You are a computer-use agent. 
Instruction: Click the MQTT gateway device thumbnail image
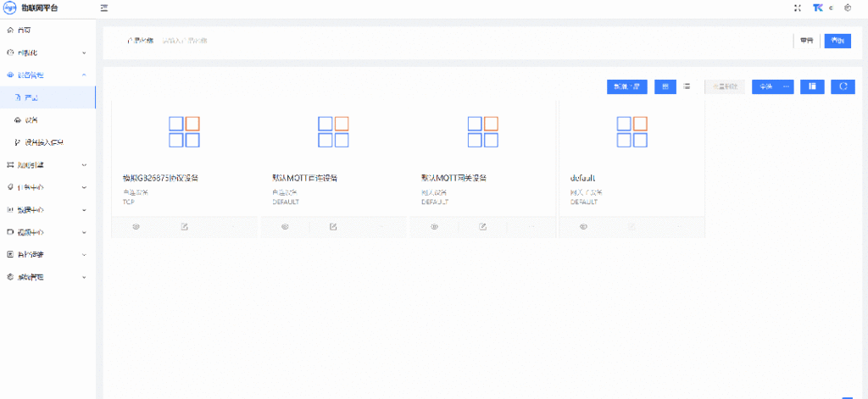[x=482, y=132]
